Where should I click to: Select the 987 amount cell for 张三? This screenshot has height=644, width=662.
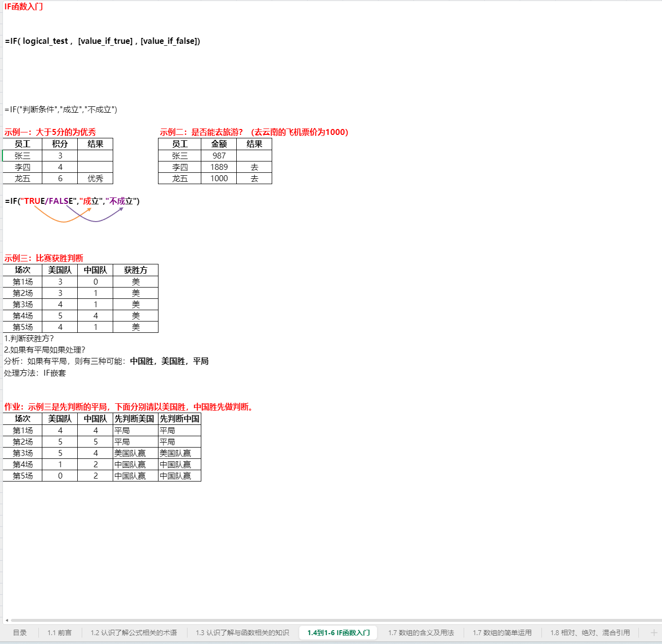coord(219,156)
